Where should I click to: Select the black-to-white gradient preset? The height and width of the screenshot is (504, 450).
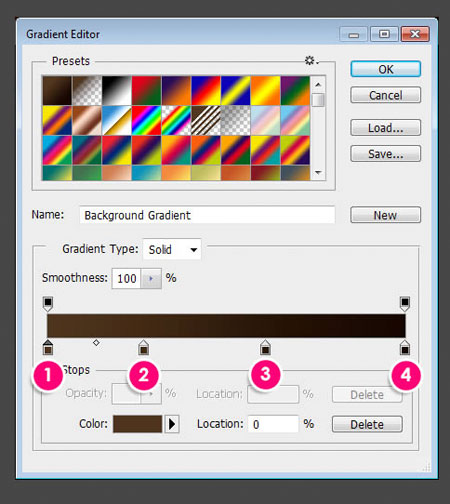(x=117, y=90)
